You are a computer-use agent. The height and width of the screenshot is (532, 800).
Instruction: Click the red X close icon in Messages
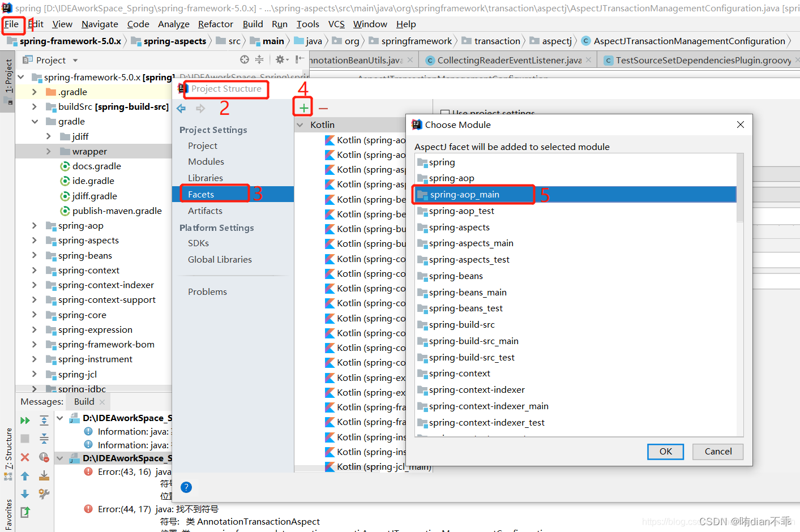tap(25, 457)
